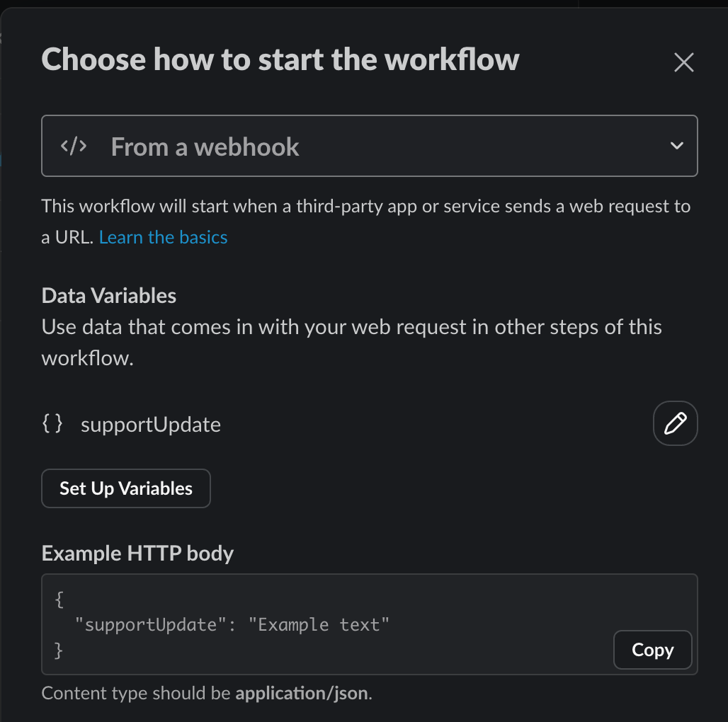Click the webhook code brackets icon
This screenshot has width=728, height=722.
(x=74, y=146)
